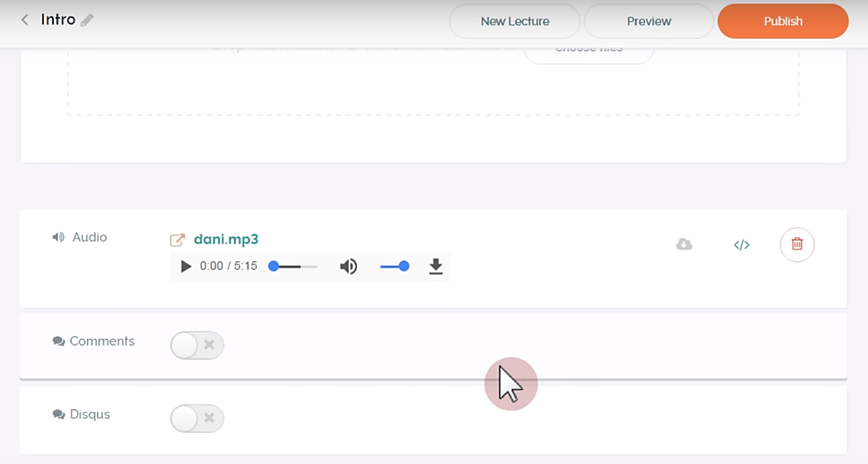Viewport: 868px width, 464px height.
Task: Go back using the left arrow
Action: pos(25,20)
